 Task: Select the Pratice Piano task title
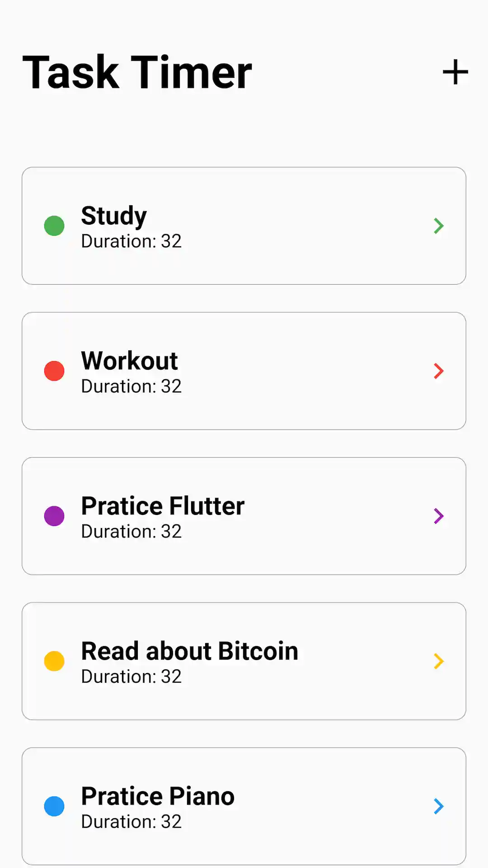point(158,796)
